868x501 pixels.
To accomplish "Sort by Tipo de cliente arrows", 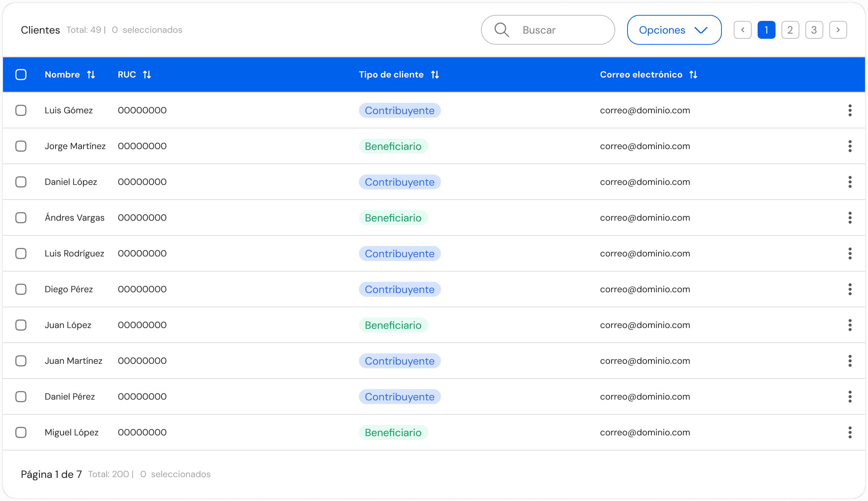I will tap(435, 75).
